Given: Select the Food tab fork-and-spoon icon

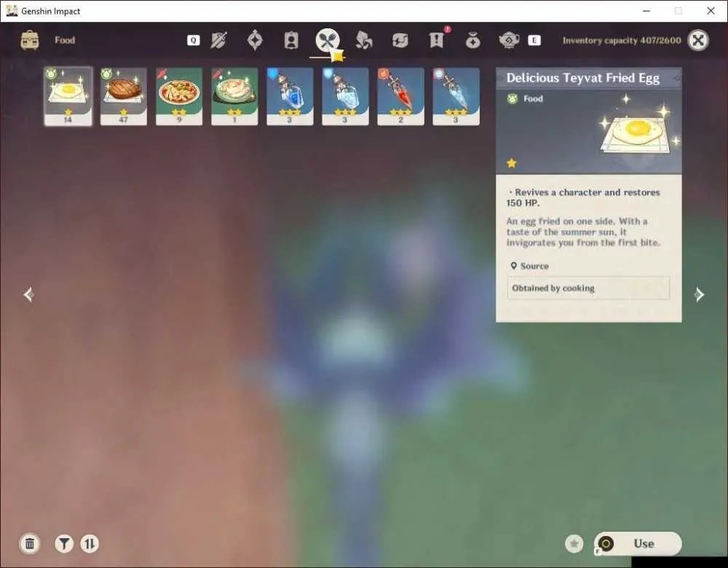Looking at the screenshot, I should 328,40.
